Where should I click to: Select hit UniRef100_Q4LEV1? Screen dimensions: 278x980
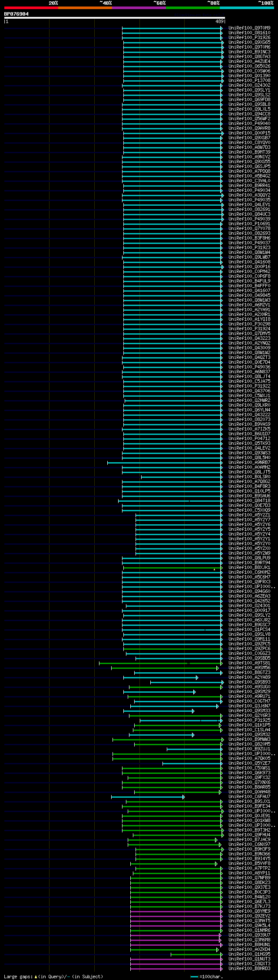click(x=249, y=205)
